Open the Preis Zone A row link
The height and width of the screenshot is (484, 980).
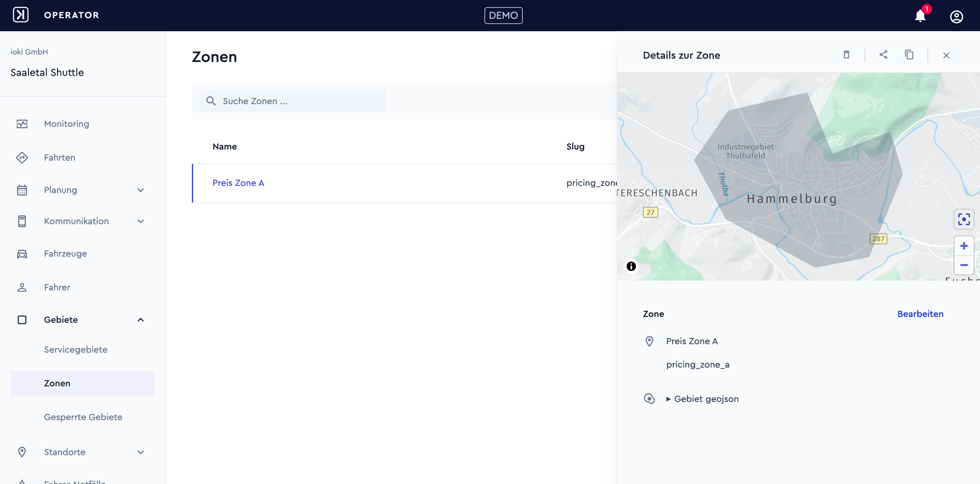pyautogui.click(x=238, y=183)
